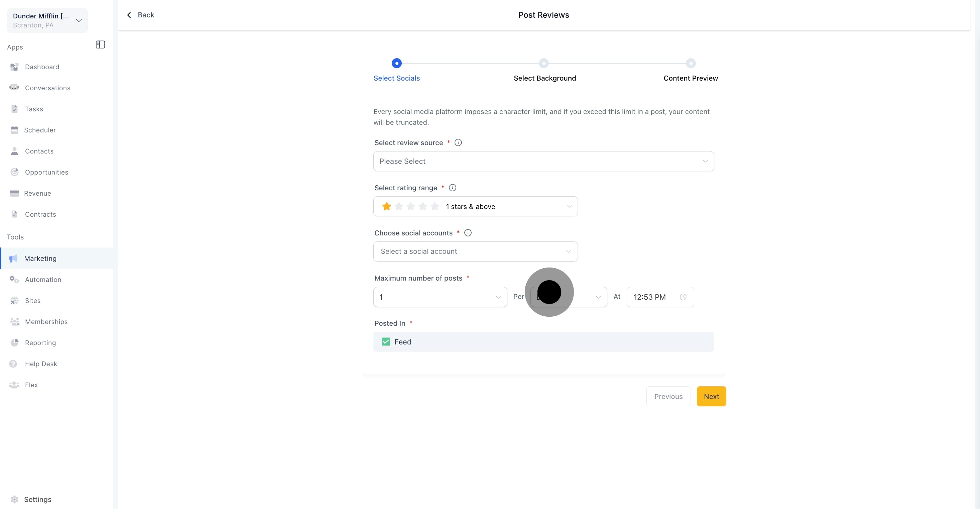Expand the 1 stars & above dropdown
Image resolution: width=980 pixels, height=509 pixels.
coord(475,206)
